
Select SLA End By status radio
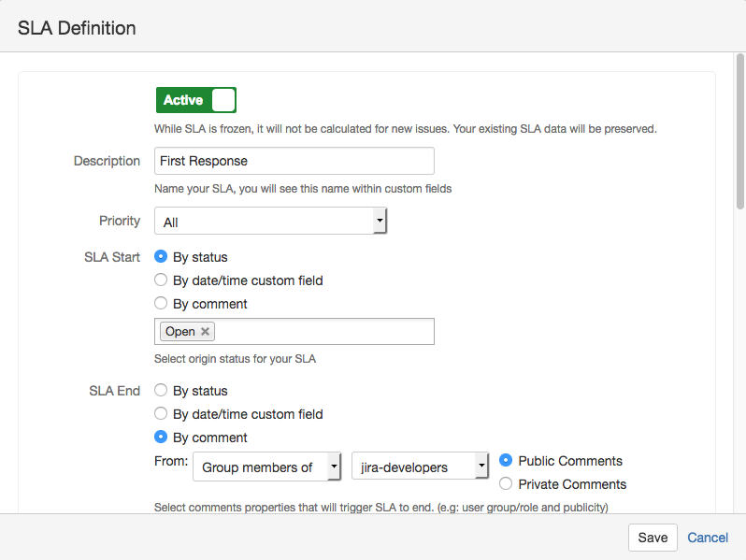[x=161, y=391]
